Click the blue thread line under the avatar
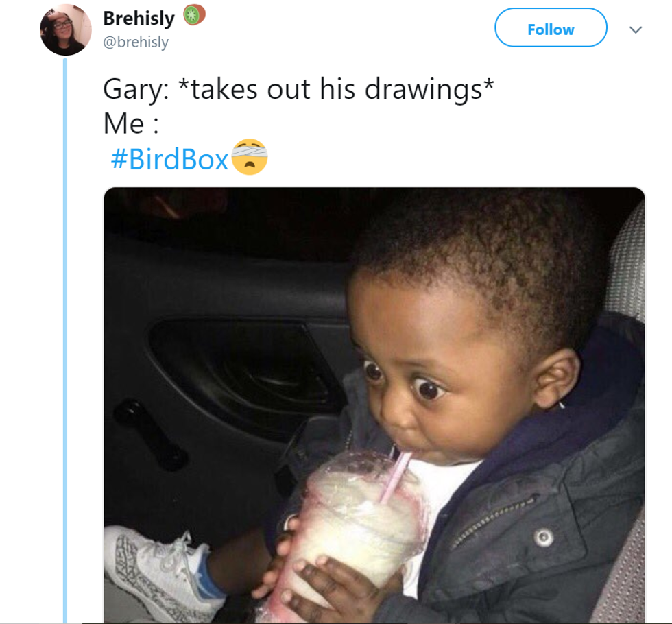Screen dimensions: 672x624 [66, 343]
